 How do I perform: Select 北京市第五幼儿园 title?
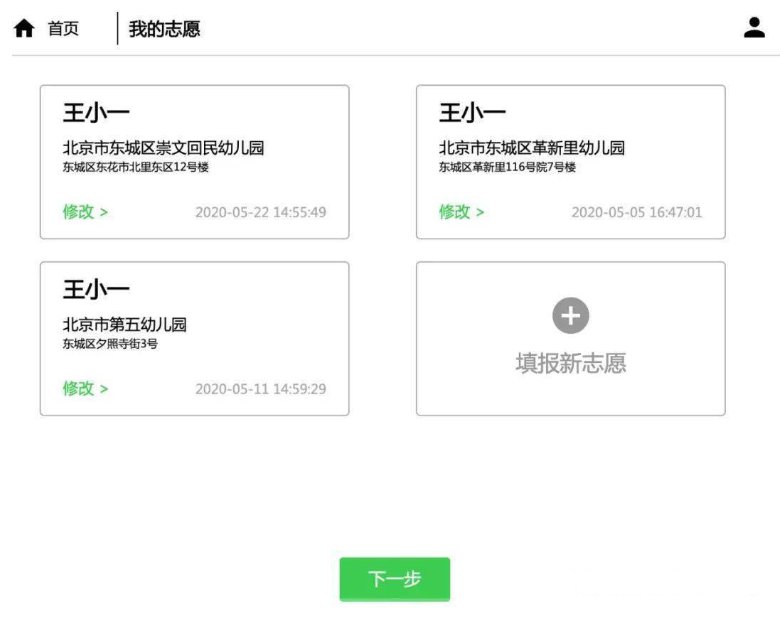point(124,324)
